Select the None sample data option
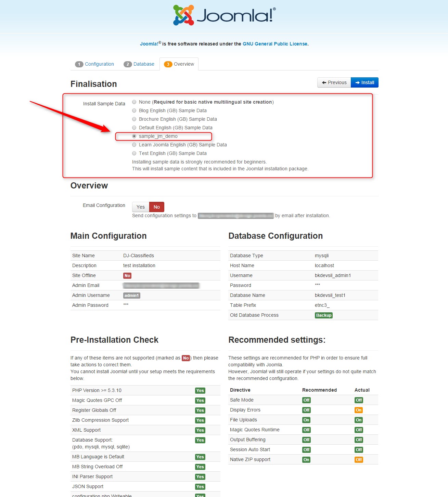The image size is (448, 497). (x=134, y=102)
